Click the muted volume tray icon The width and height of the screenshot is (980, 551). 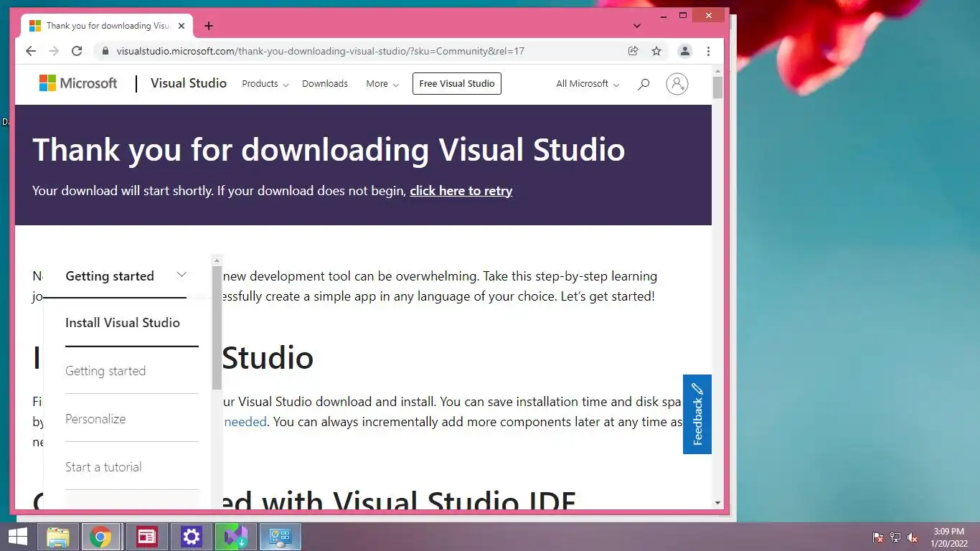(913, 537)
